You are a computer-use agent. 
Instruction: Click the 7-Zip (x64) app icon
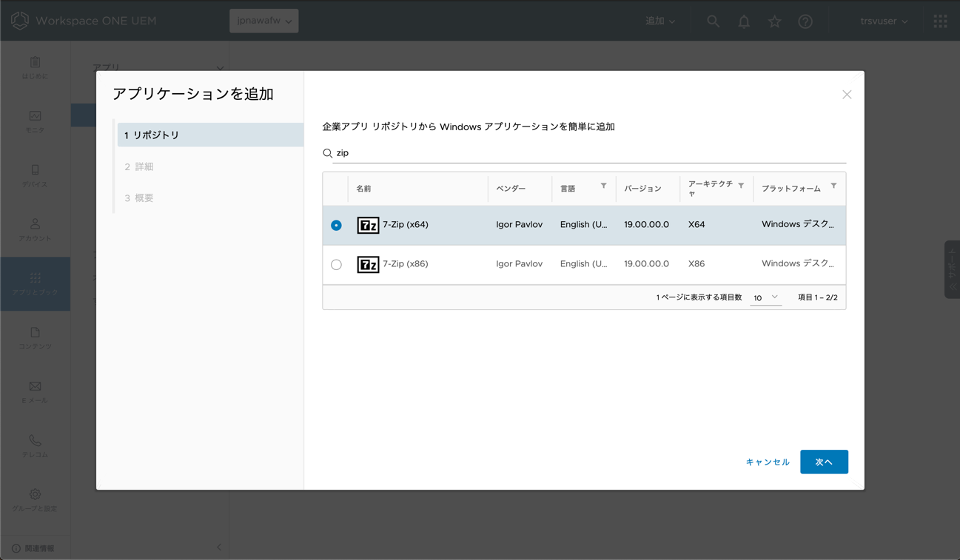368,225
